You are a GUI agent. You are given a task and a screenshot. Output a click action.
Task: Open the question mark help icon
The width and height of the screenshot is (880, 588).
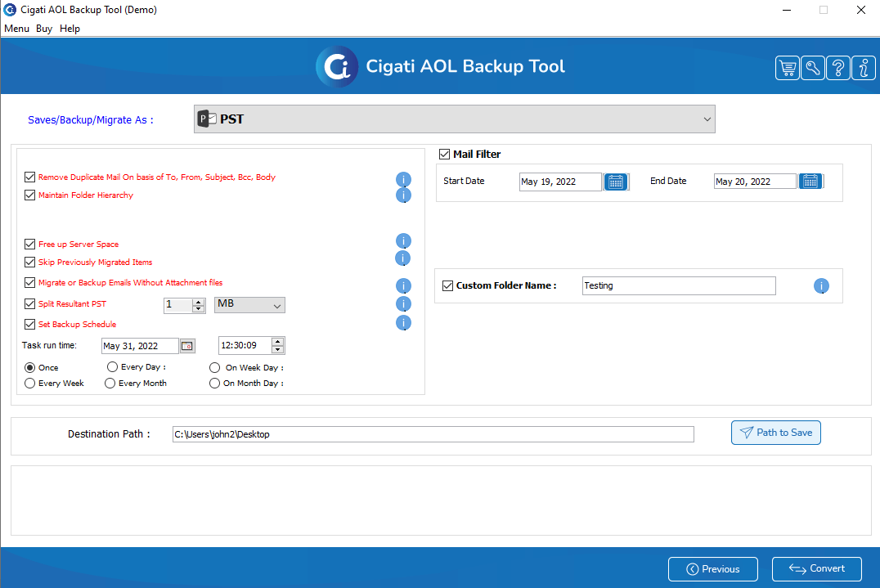838,69
